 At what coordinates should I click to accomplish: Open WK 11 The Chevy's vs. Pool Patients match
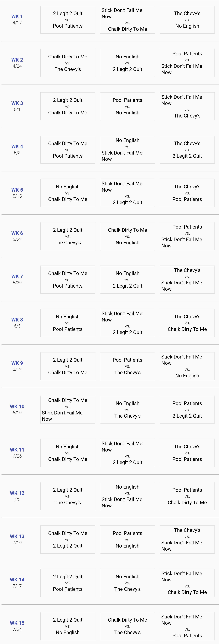point(187,453)
